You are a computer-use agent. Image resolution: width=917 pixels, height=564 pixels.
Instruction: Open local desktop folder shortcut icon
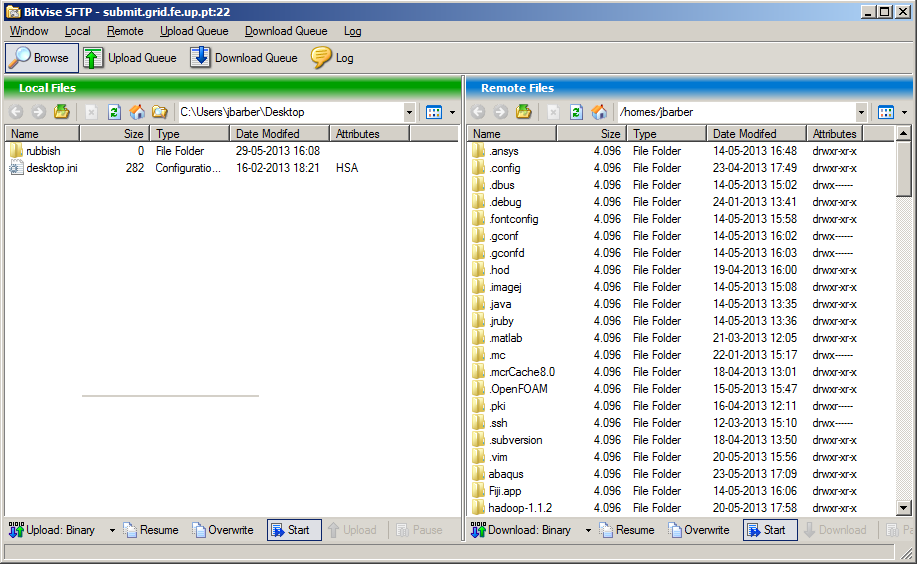click(160, 112)
